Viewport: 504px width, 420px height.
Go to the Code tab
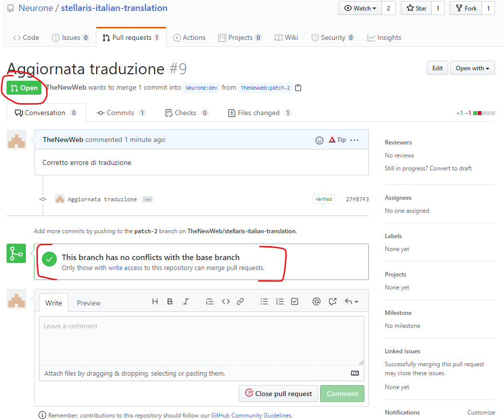coord(26,37)
